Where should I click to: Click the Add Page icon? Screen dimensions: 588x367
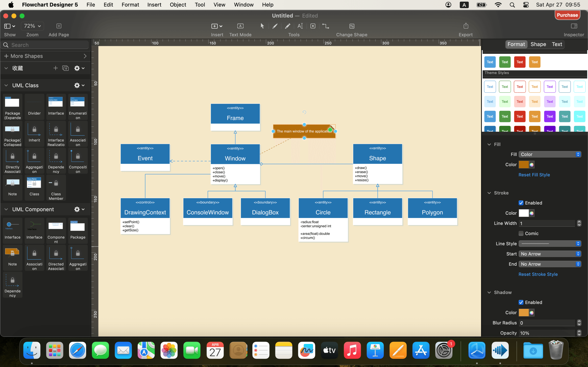pyautogui.click(x=59, y=26)
